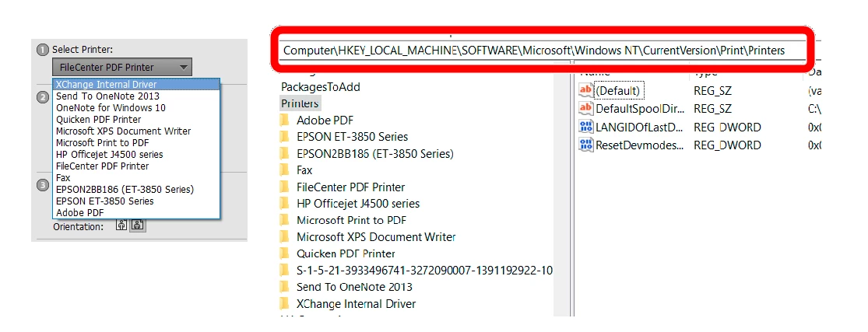Open Microsoft Print to PDF registry key
The image size is (868, 332).
click(352, 220)
